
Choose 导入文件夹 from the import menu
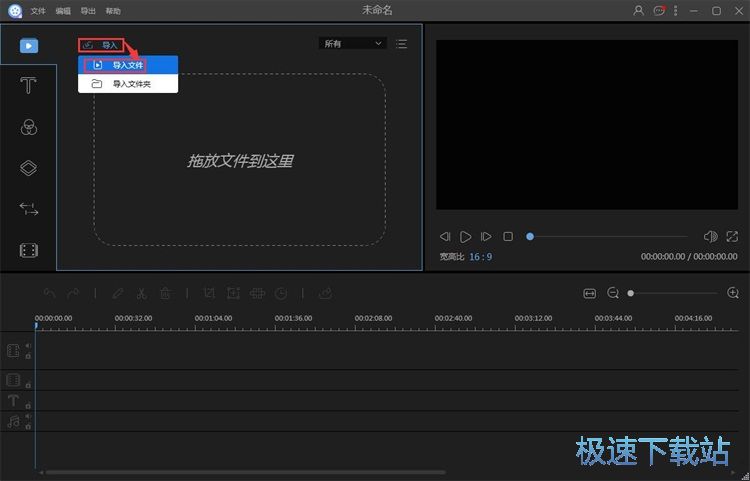128,84
